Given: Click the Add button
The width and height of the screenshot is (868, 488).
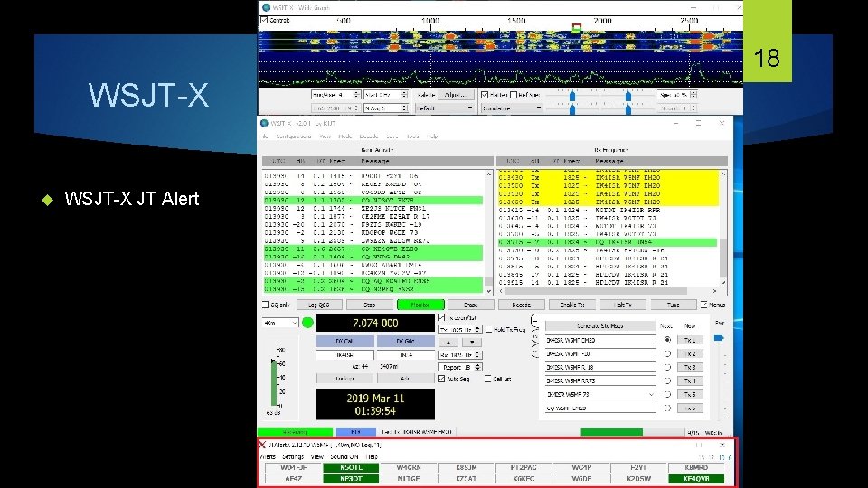Looking at the screenshot, I should coord(405,379).
